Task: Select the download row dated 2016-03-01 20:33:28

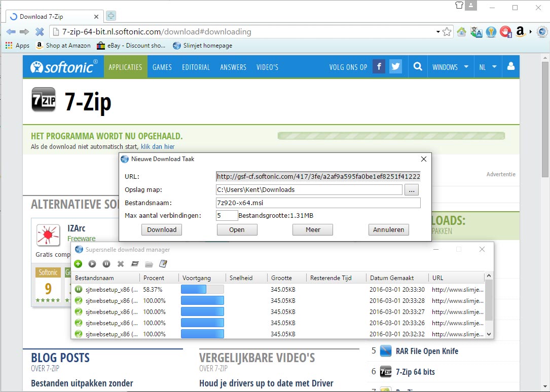Action: pos(279,300)
